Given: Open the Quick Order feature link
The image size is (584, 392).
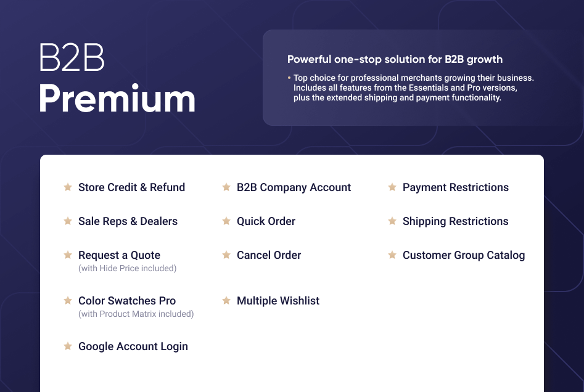Looking at the screenshot, I should click(266, 221).
